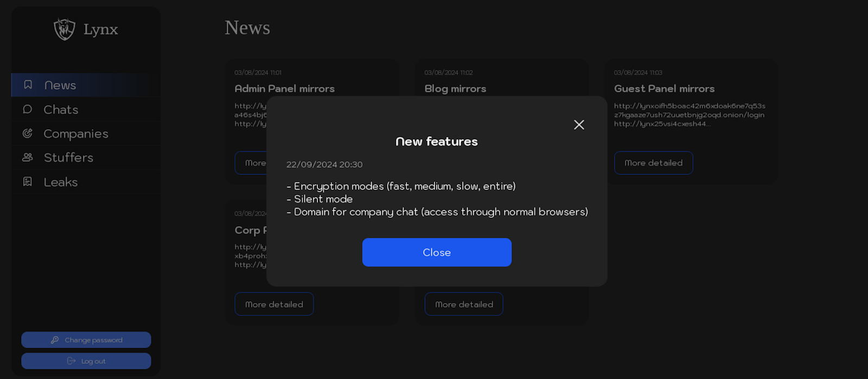This screenshot has height=379, width=868.
Task: Click More detailed under the Corp card
Action: (274, 304)
